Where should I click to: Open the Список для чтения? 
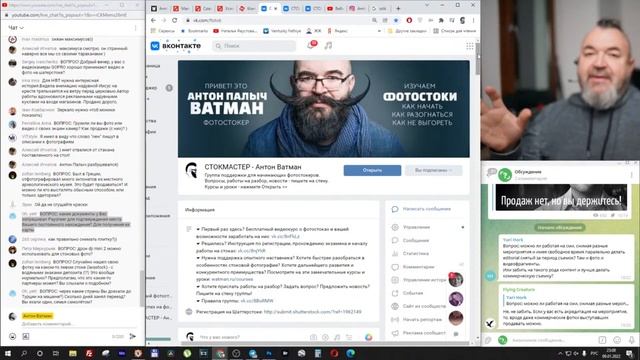coord(454,31)
